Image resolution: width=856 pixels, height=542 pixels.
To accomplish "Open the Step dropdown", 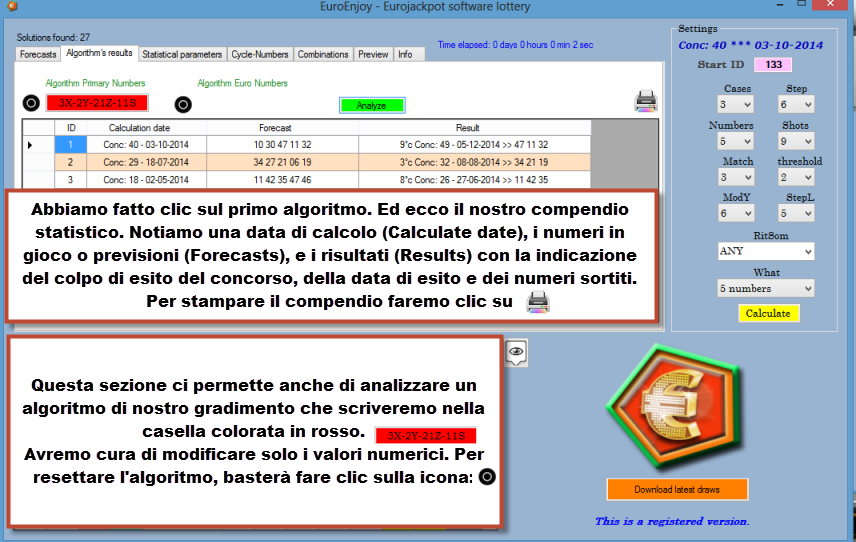I will pos(796,104).
